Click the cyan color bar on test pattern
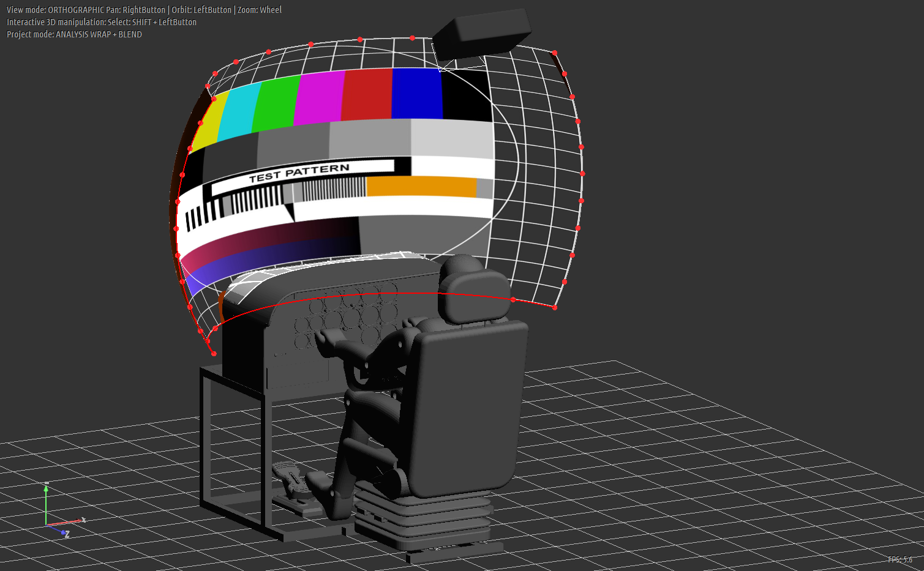 coord(239,111)
